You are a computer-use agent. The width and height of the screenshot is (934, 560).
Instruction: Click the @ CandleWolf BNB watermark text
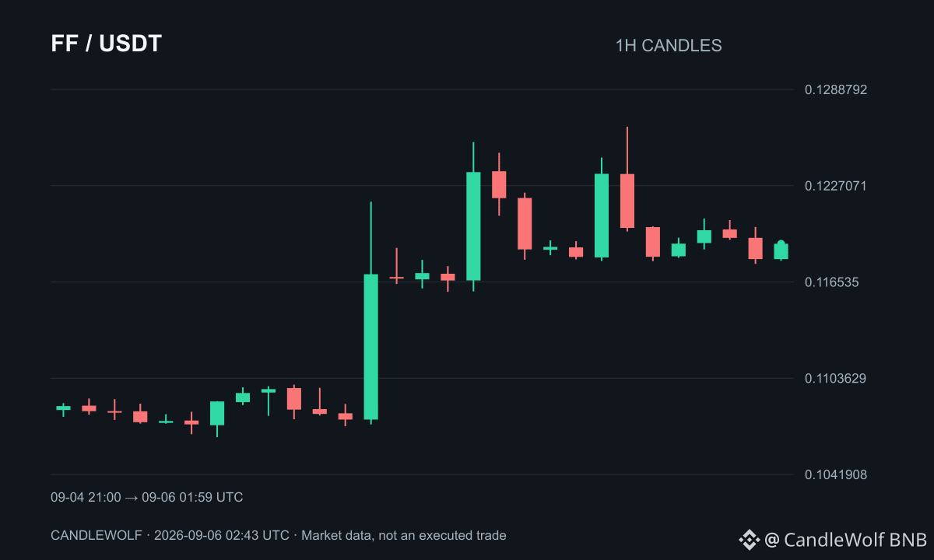tap(845, 539)
